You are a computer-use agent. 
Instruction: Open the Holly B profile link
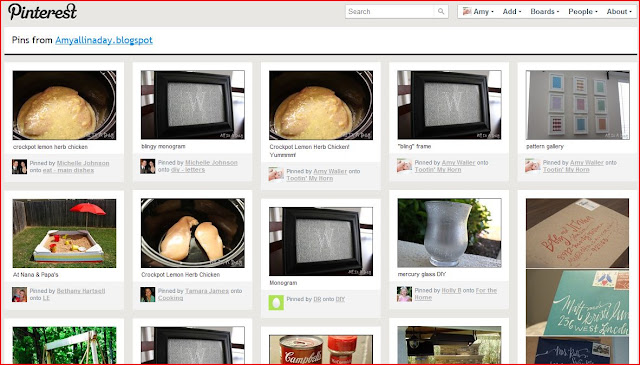[451, 290]
